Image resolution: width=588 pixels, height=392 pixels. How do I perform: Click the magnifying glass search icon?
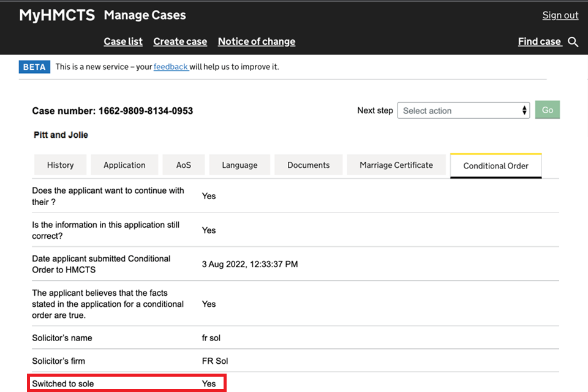coord(573,42)
